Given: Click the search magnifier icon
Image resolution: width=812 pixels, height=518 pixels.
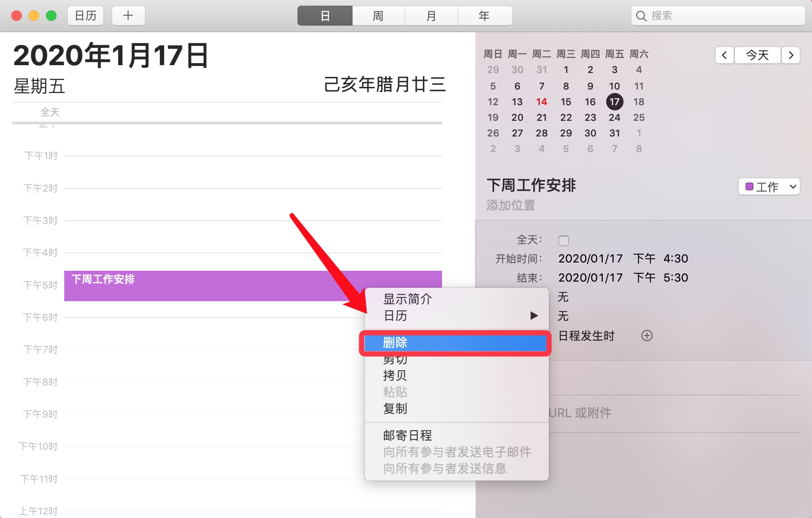Looking at the screenshot, I should click(x=641, y=16).
